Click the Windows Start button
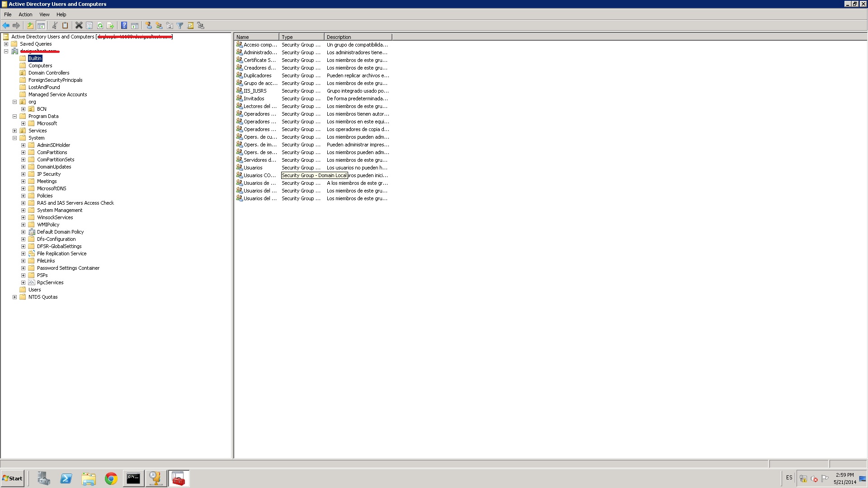Viewport: 868px width, 488px height. [13, 479]
